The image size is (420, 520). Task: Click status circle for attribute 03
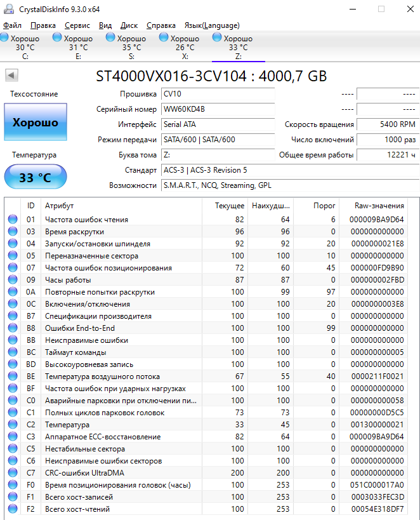[x=13, y=231]
